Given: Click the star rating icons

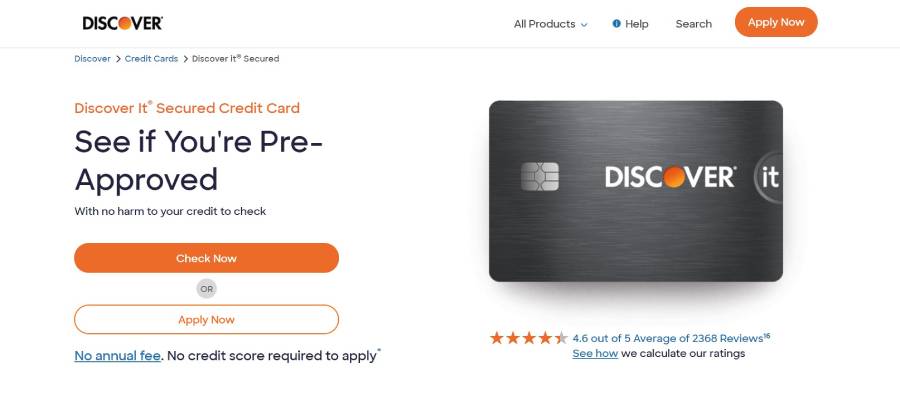Looking at the screenshot, I should (x=529, y=338).
